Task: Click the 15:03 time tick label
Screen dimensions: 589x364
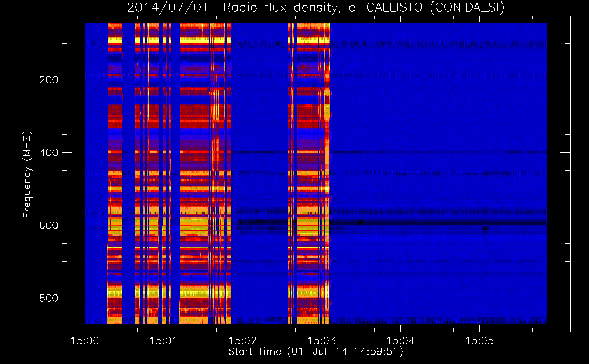Action: [x=321, y=341]
